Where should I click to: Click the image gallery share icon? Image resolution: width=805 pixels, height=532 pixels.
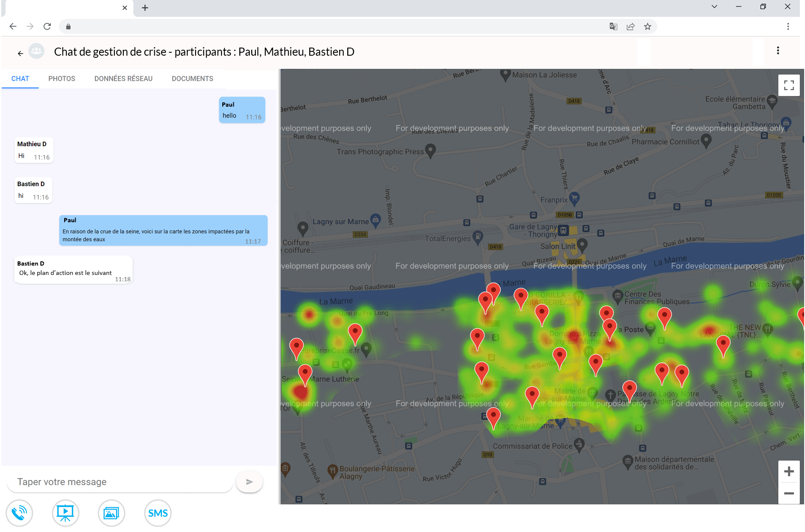point(111,513)
